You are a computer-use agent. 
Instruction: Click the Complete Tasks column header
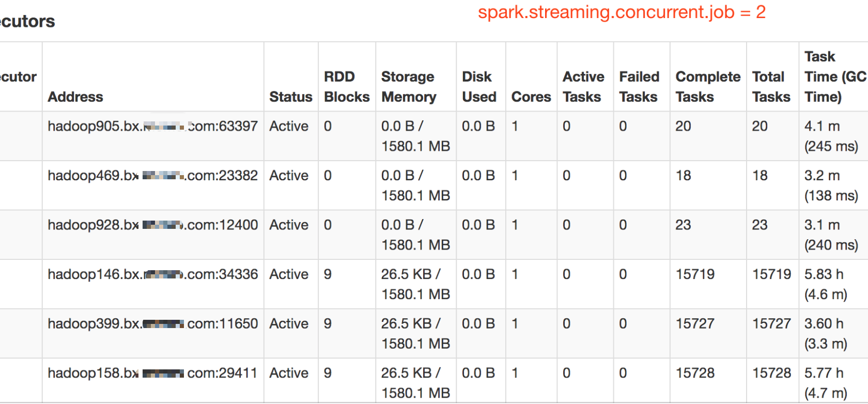pos(708,86)
